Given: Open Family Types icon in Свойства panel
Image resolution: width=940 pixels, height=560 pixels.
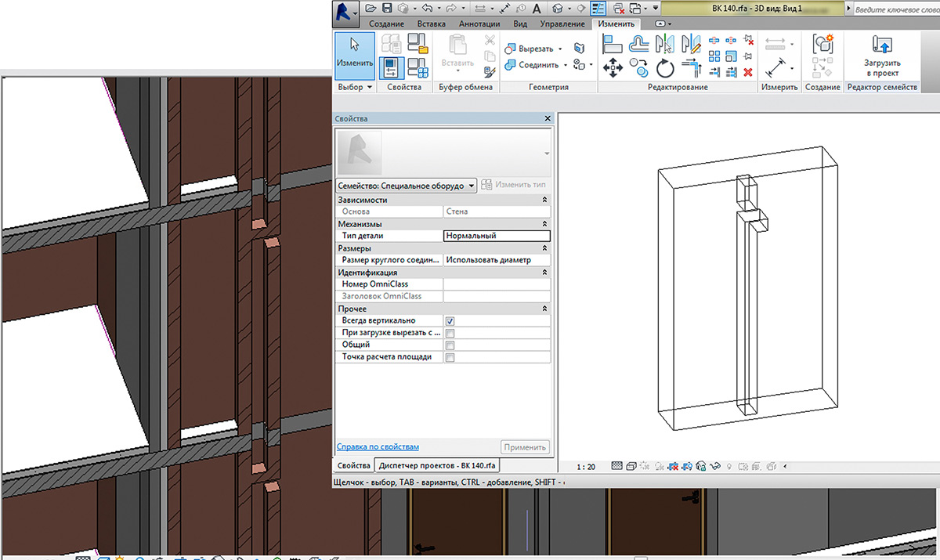Looking at the screenshot, I should [x=418, y=69].
